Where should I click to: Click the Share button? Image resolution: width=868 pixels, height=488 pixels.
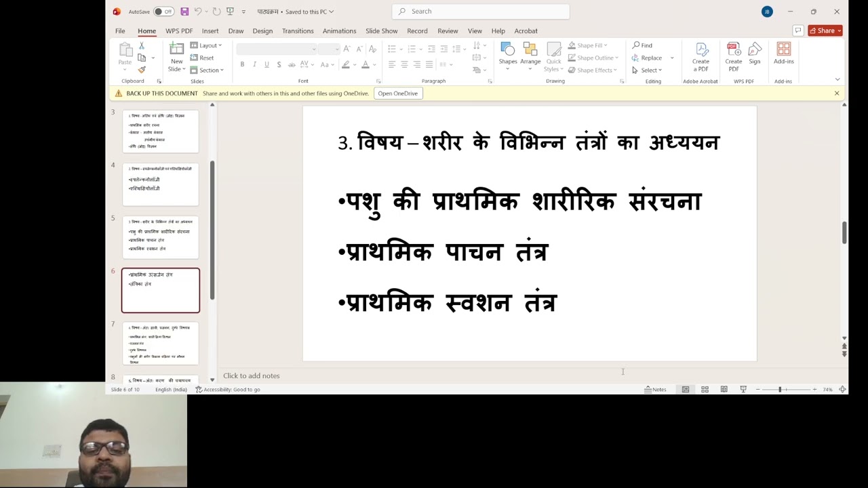tap(825, 30)
